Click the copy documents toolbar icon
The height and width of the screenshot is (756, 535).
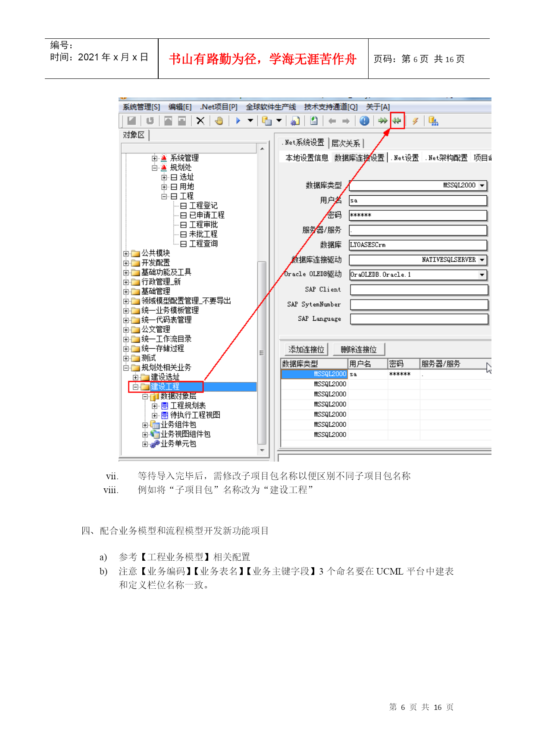click(267, 121)
